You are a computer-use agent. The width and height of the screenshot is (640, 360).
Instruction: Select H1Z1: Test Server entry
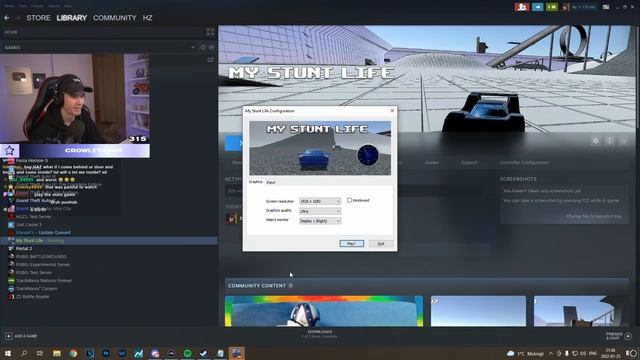[x=33, y=216]
